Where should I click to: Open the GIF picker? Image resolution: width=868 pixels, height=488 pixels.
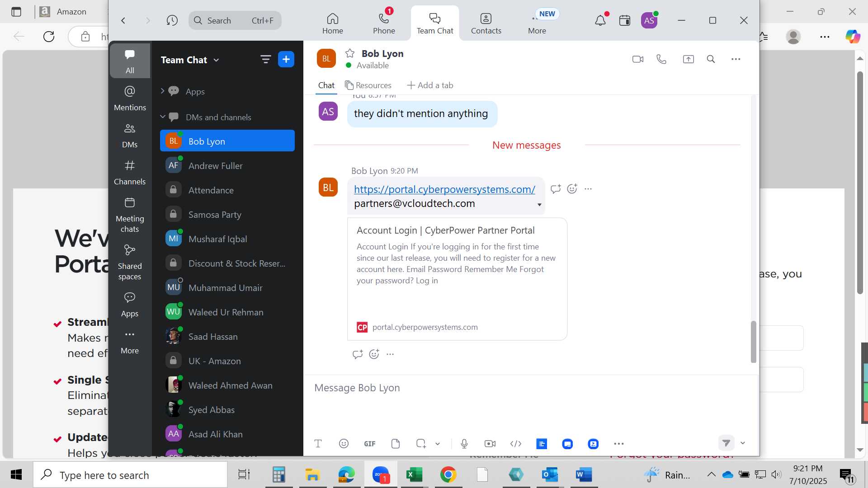(x=370, y=444)
